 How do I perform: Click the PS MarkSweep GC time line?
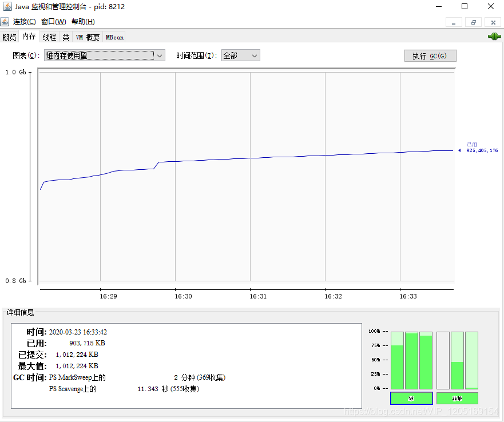tap(137, 377)
